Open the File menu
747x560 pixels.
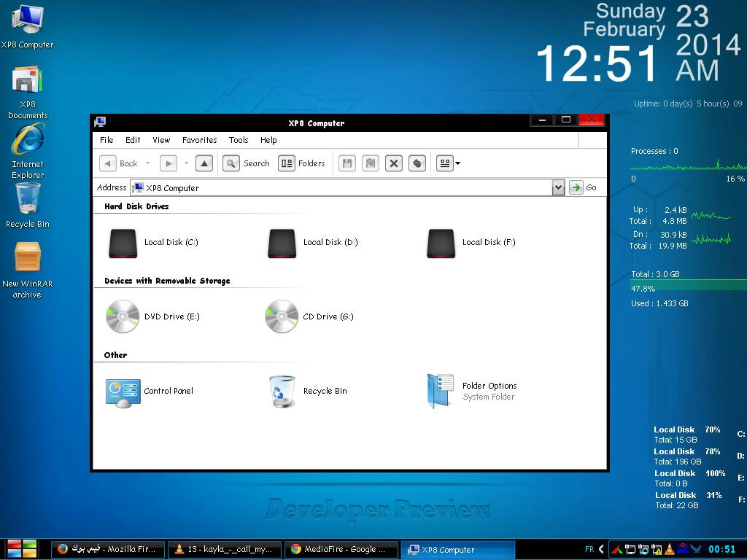(x=107, y=140)
